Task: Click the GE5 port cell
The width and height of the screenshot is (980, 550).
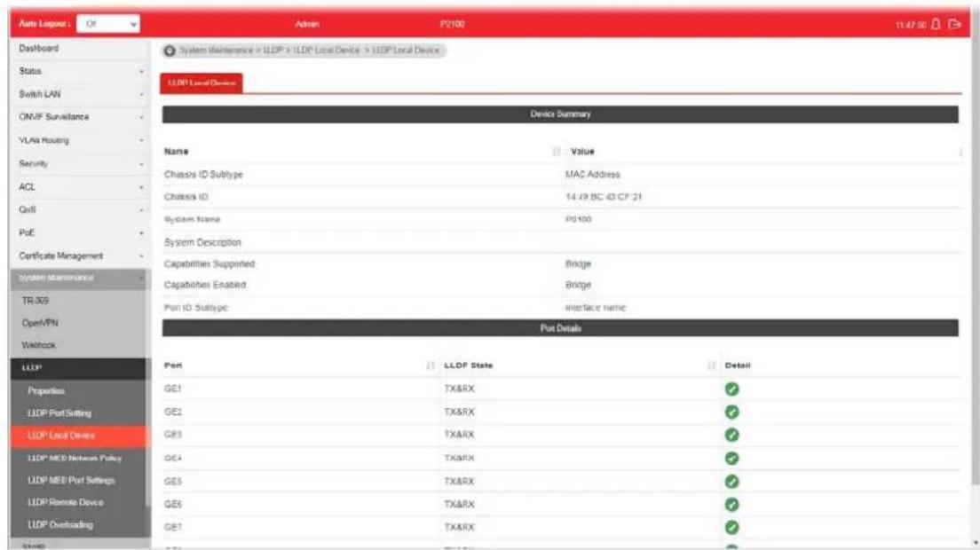Action: (172, 482)
